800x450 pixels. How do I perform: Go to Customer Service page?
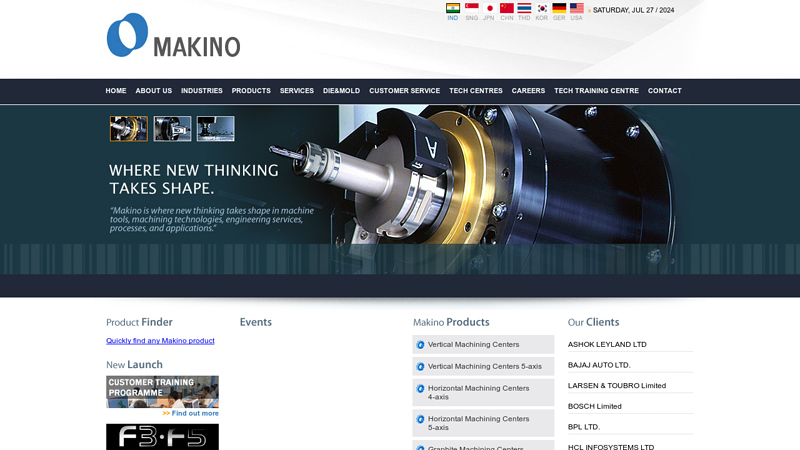pyautogui.click(x=405, y=91)
